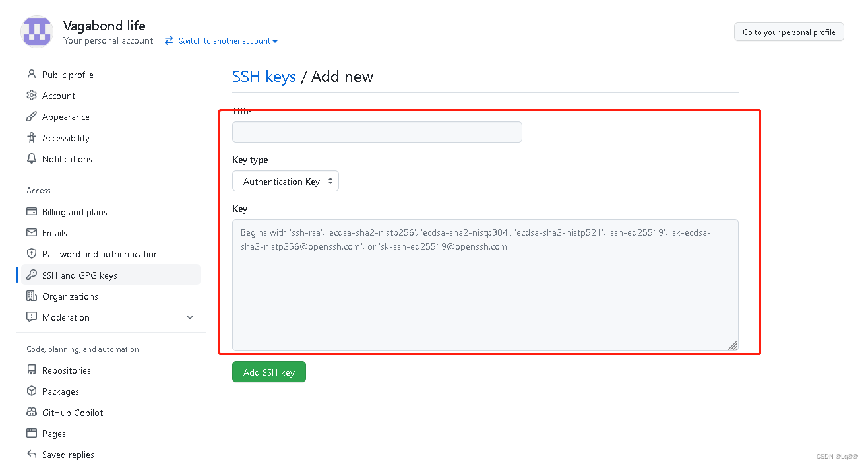Click the Account gear icon

point(32,96)
